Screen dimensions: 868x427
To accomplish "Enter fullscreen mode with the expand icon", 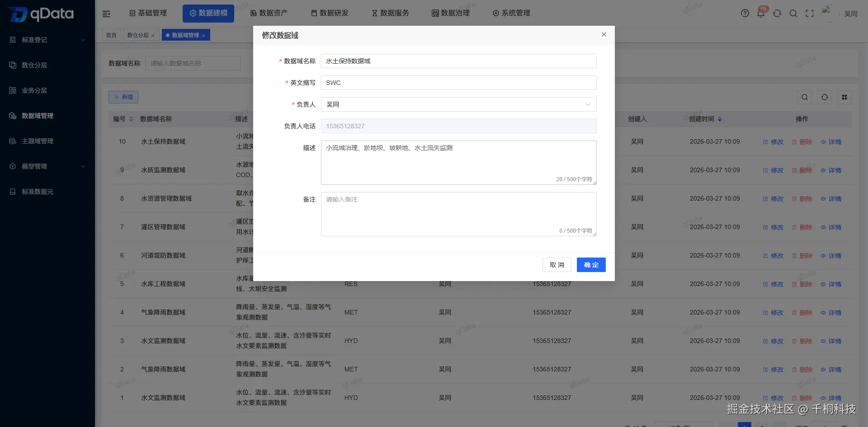I will [810, 13].
